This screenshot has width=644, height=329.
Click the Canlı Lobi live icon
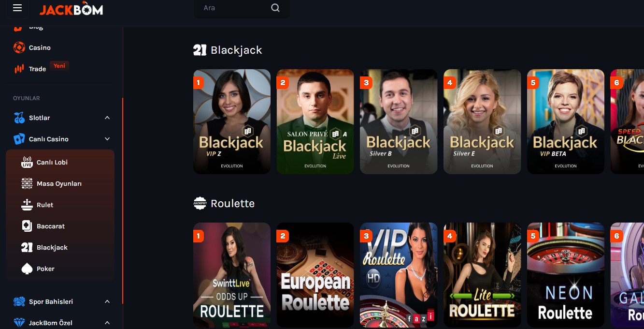(x=27, y=162)
